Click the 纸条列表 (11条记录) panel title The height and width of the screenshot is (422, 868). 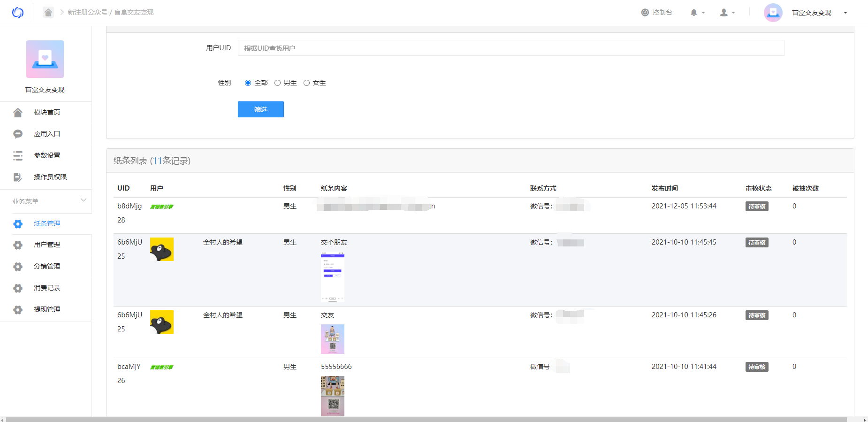coord(152,161)
